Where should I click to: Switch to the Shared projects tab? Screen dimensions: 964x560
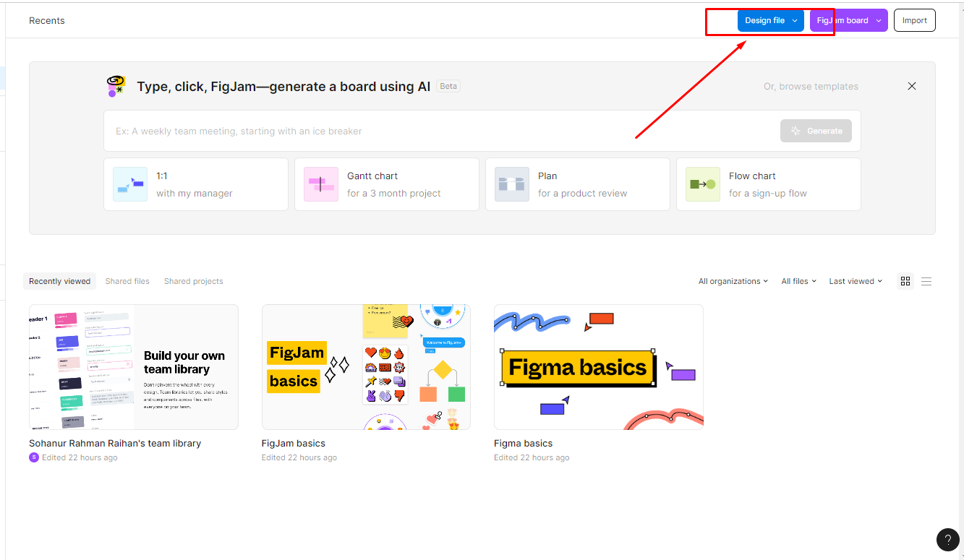pyautogui.click(x=194, y=281)
